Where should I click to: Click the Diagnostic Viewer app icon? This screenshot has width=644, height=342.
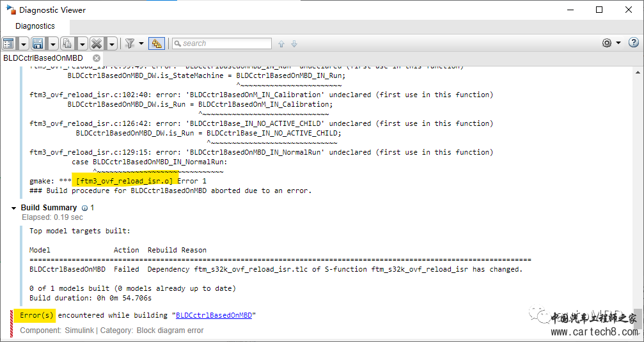click(x=11, y=9)
